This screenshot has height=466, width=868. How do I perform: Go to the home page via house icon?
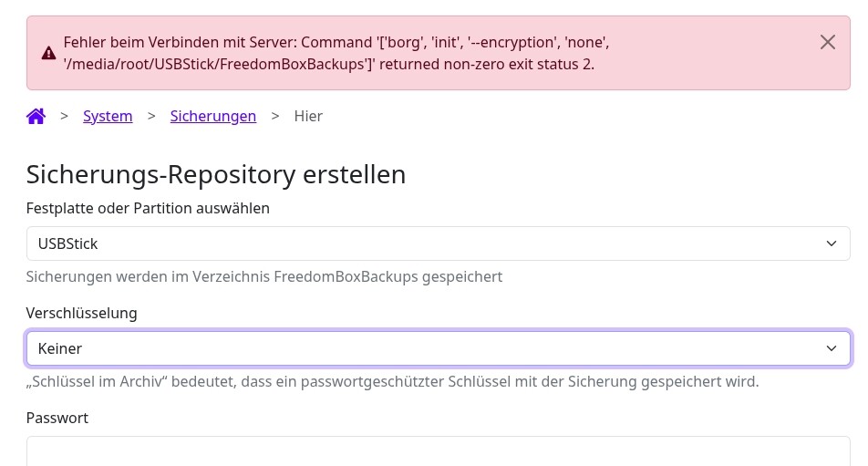point(36,116)
